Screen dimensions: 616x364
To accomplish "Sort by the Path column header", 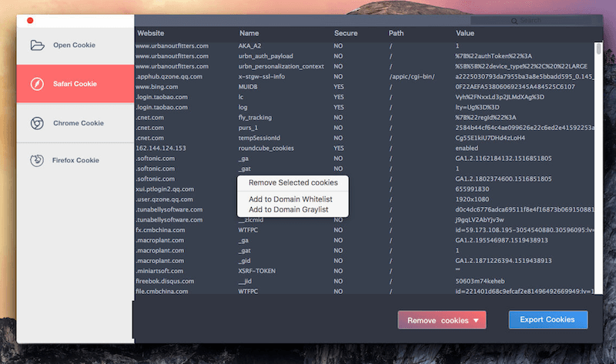I will click(x=396, y=33).
